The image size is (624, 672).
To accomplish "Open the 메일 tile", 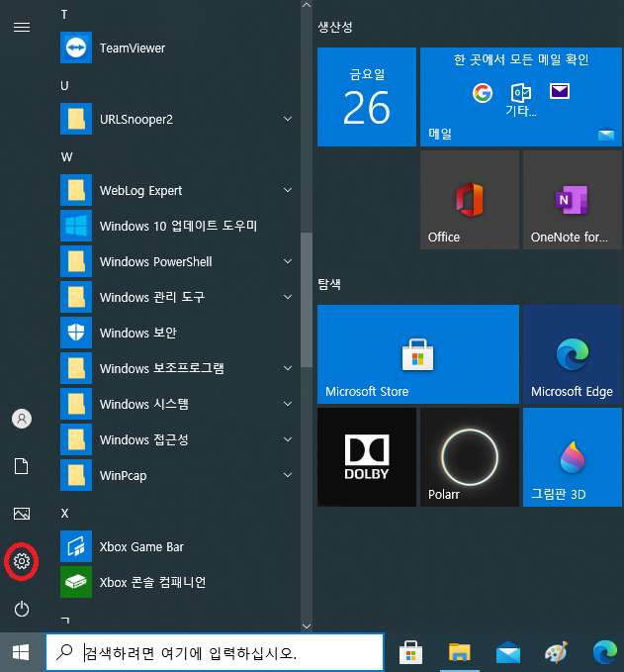I will click(521, 97).
